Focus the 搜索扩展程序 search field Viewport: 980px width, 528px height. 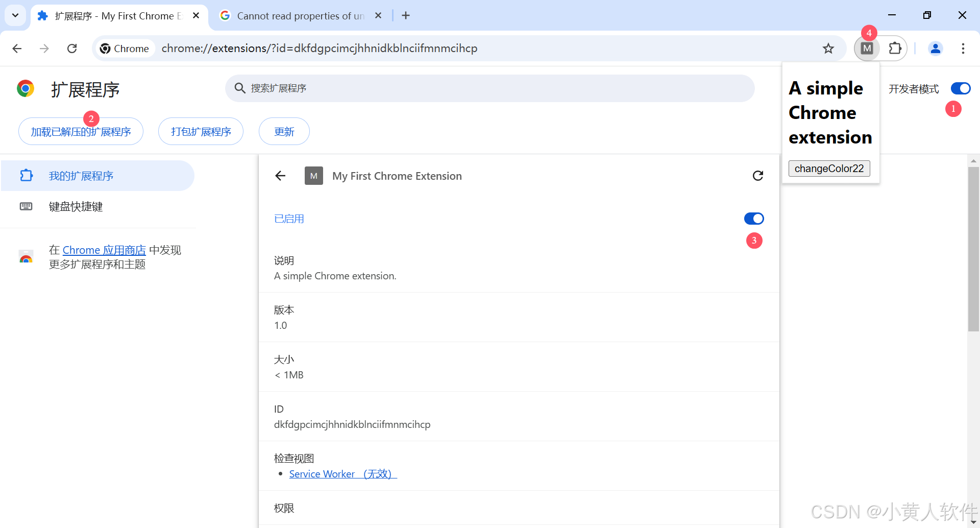(490, 88)
